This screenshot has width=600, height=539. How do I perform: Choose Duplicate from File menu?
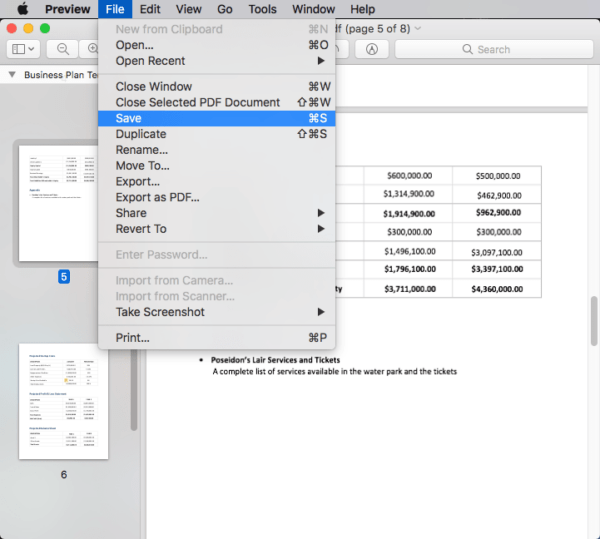coord(217,134)
